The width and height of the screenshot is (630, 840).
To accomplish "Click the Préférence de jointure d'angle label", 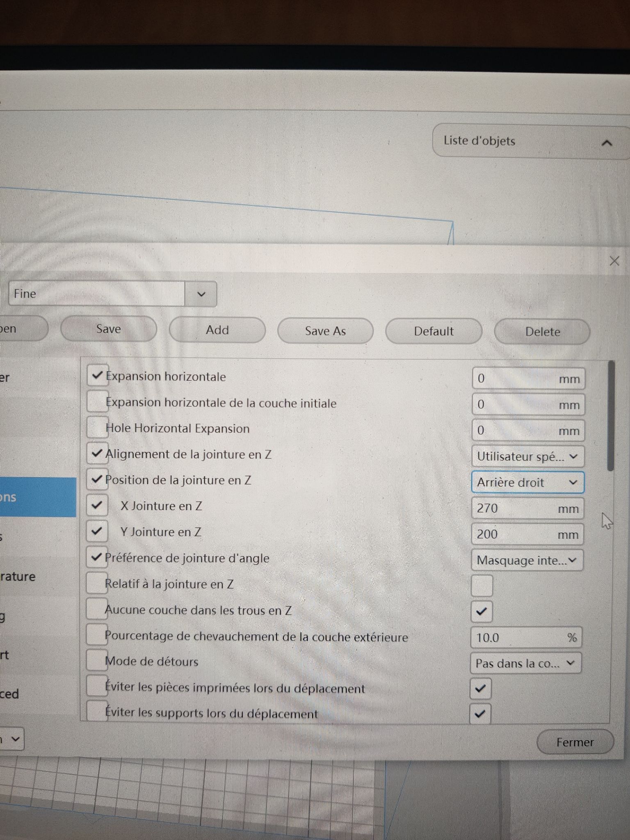I will tap(187, 558).
